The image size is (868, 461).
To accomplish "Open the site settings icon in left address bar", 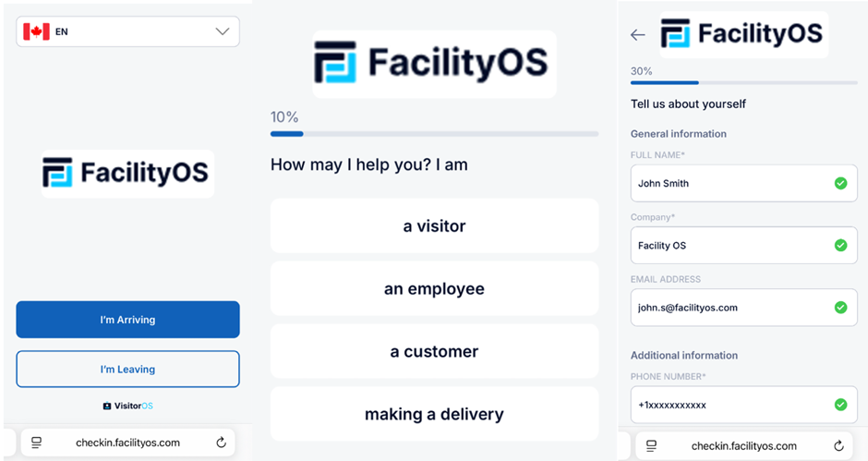I will click(37, 443).
